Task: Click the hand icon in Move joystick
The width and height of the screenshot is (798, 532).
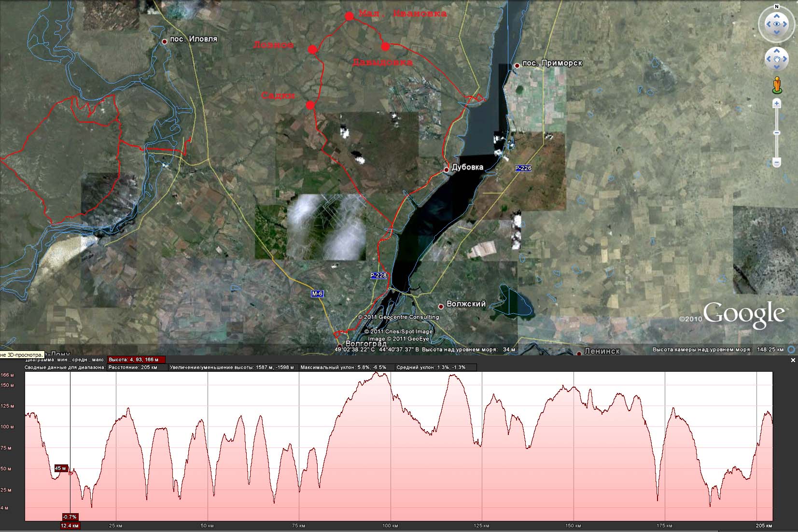Action: point(777,59)
